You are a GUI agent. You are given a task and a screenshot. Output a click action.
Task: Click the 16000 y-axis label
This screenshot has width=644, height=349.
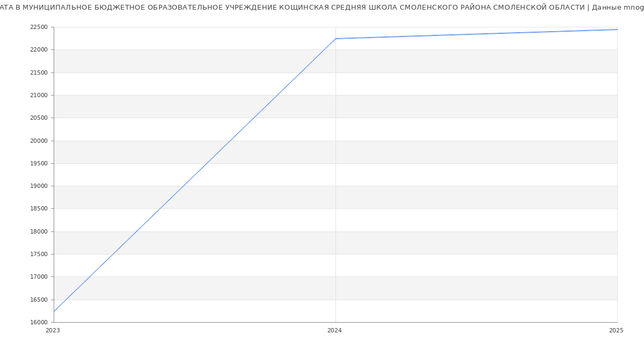tap(39, 323)
